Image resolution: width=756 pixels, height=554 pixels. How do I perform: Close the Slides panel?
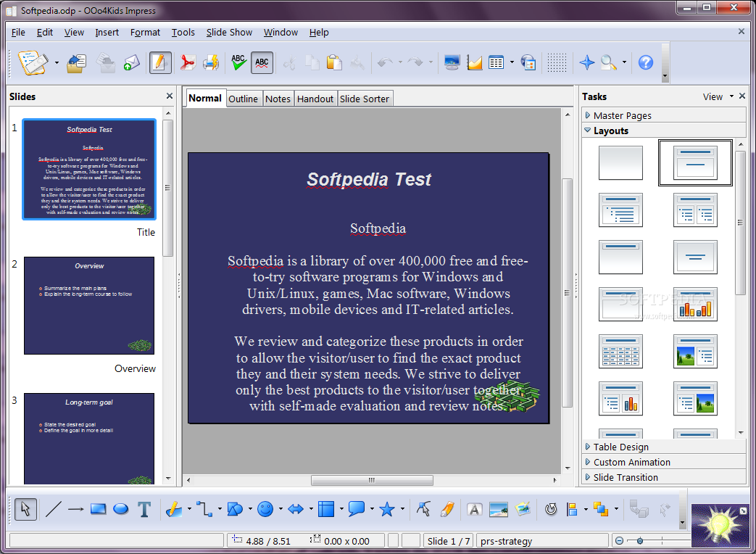pos(169,96)
